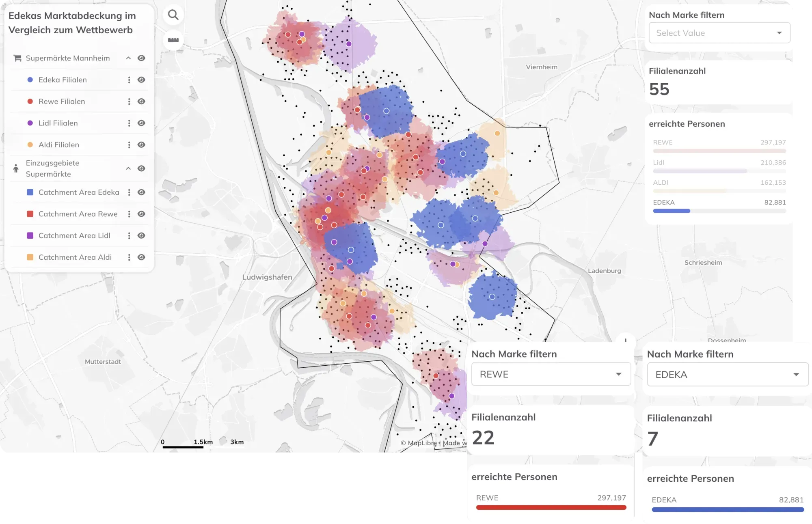Click the red REWE bar in bottom panel
This screenshot has width=812, height=524.
click(x=551, y=507)
